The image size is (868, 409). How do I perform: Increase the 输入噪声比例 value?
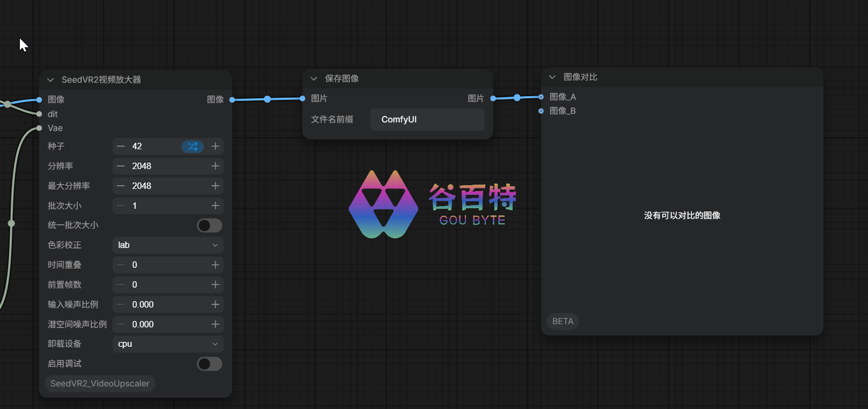[215, 304]
